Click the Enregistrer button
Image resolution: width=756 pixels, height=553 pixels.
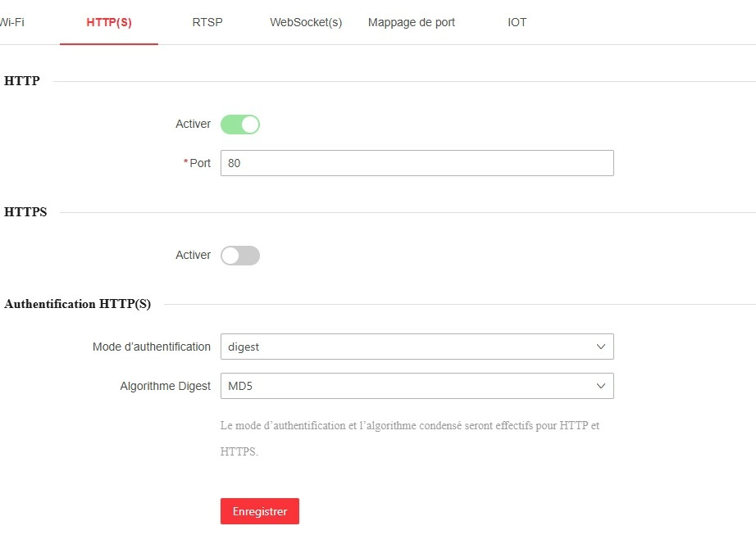point(260,511)
